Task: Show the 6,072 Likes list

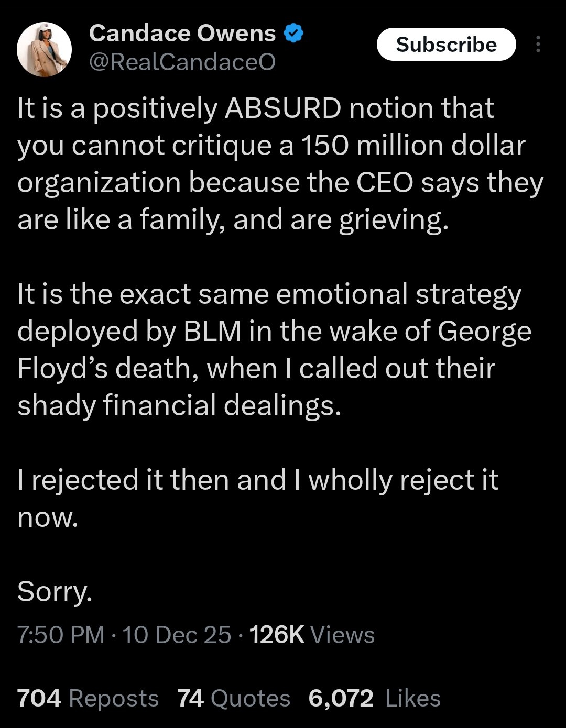Action: click(374, 698)
